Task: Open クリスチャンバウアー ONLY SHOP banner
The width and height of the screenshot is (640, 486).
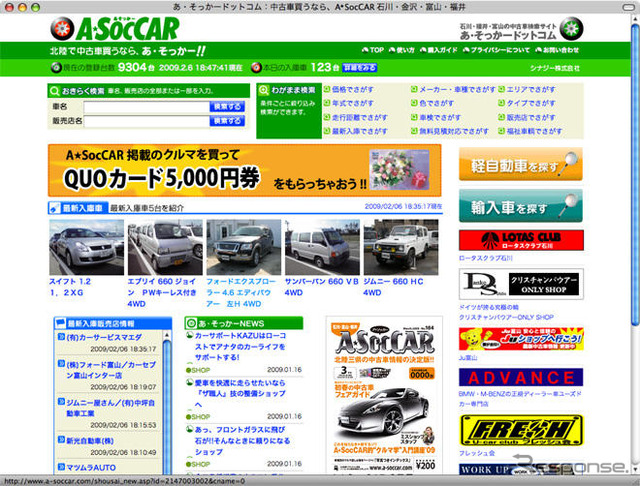Action: pyautogui.click(x=521, y=284)
